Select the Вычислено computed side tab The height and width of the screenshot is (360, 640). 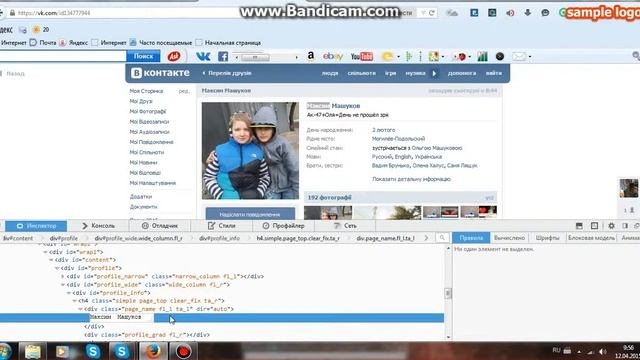509,238
